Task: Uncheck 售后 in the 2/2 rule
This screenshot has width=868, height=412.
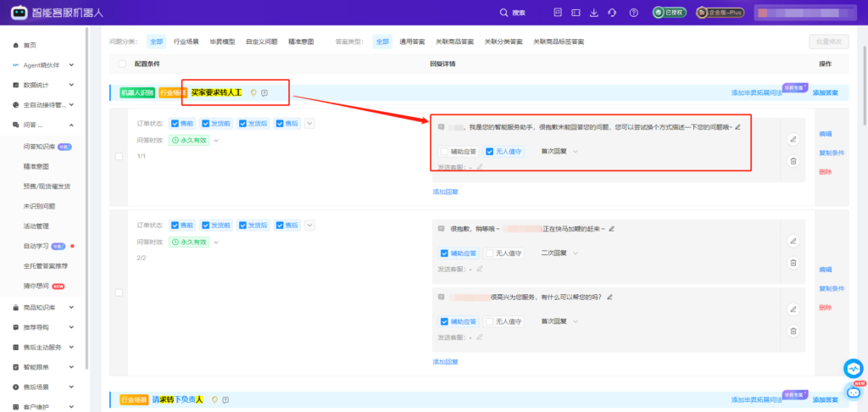Action: (x=280, y=225)
